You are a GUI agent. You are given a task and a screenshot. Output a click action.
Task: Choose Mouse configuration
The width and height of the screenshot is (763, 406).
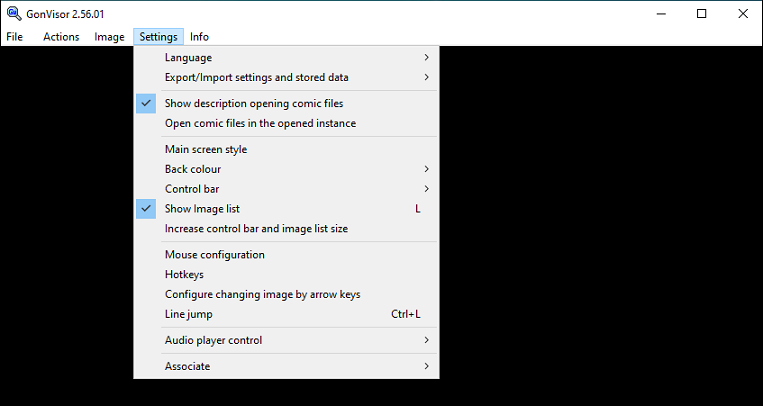286,255
